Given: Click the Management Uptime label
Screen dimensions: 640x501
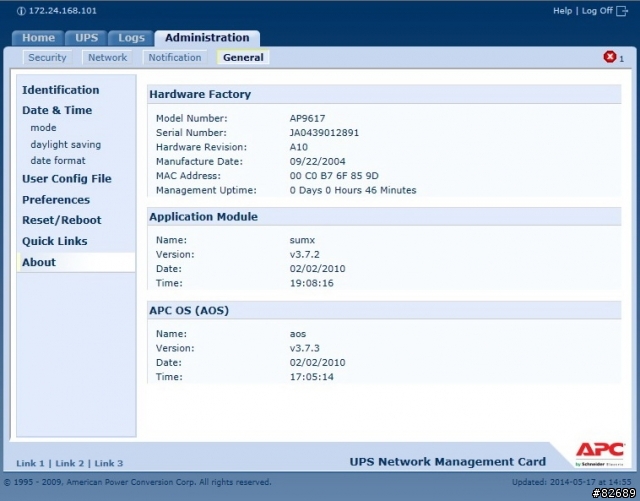Looking at the screenshot, I should (x=206, y=190).
